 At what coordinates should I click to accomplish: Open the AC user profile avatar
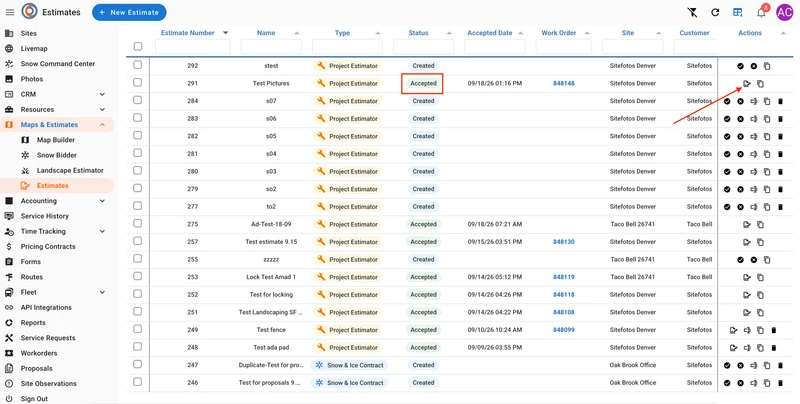[784, 12]
